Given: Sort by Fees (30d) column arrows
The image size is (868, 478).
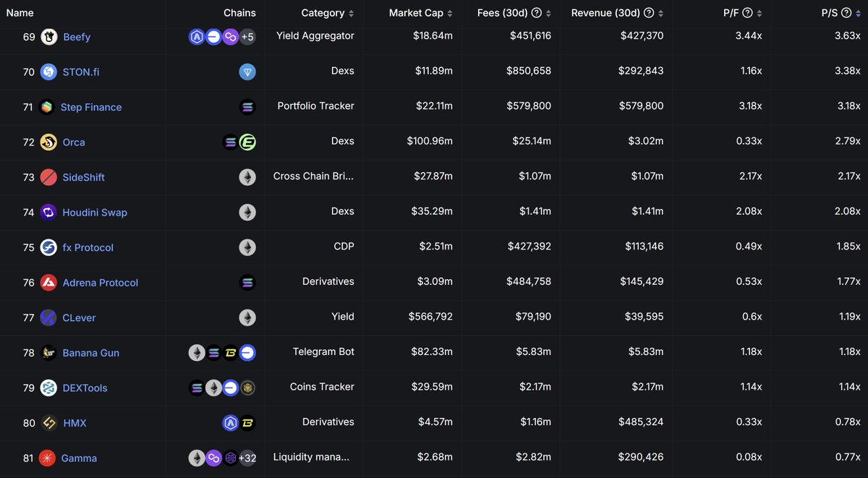Looking at the screenshot, I should [x=548, y=13].
